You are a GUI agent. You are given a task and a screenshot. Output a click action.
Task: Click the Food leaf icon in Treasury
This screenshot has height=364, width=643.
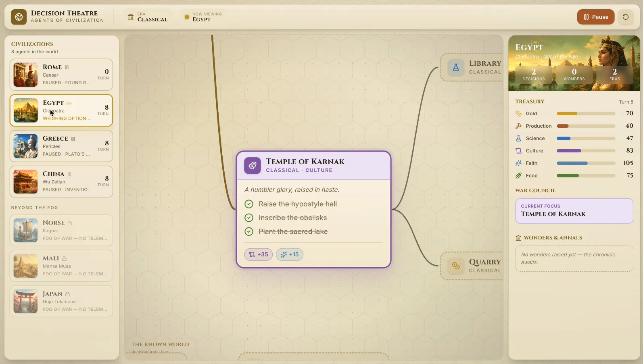tap(518, 175)
